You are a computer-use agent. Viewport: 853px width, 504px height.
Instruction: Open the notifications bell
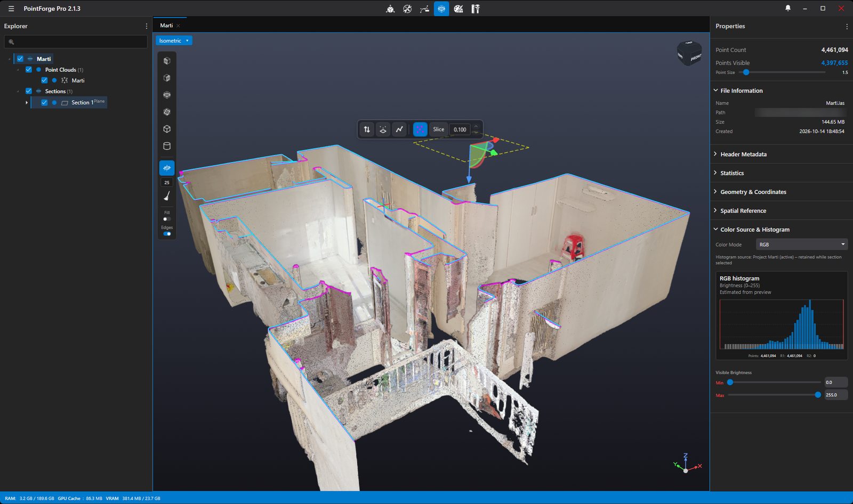click(788, 8)
